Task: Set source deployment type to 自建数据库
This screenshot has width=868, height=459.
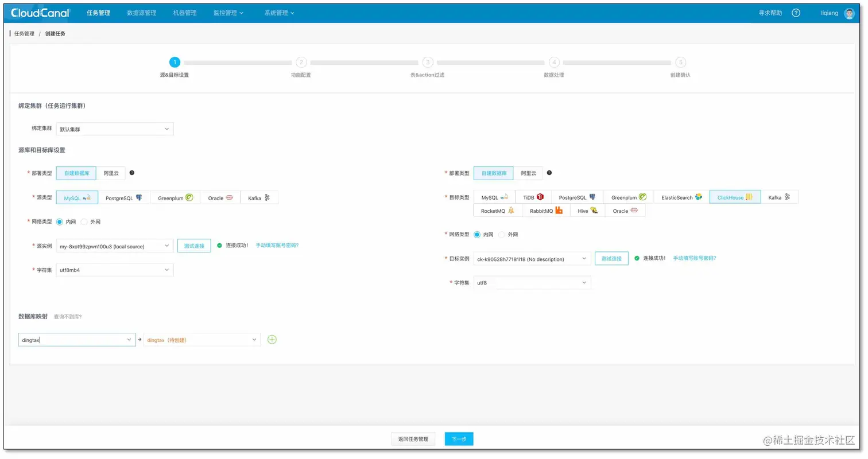Action: coord(76,173)
